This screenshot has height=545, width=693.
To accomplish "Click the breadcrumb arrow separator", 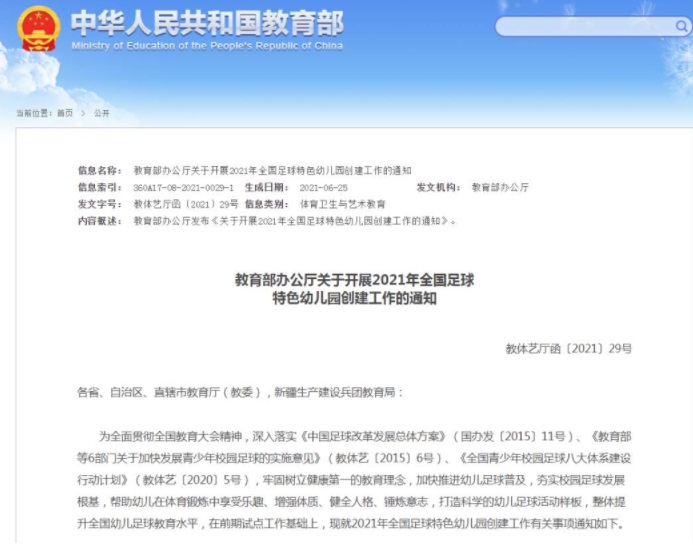I will (83, 113).
